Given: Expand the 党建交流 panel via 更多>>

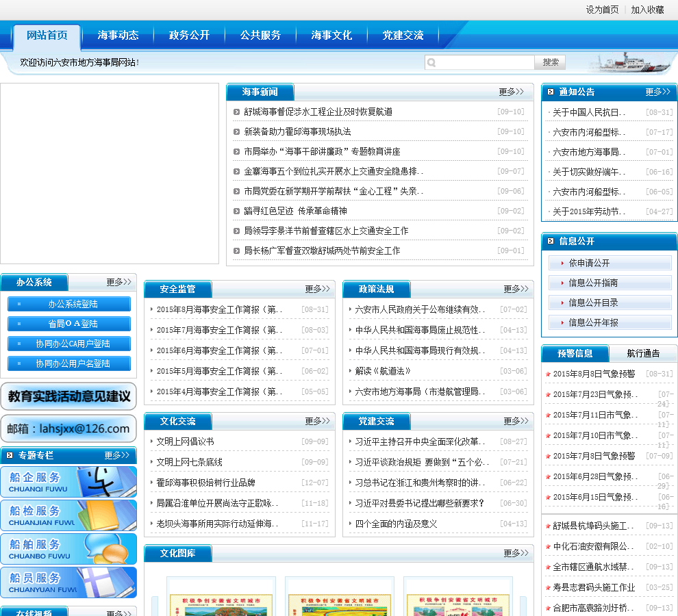Looking at the screenshot, I should 516,421.
